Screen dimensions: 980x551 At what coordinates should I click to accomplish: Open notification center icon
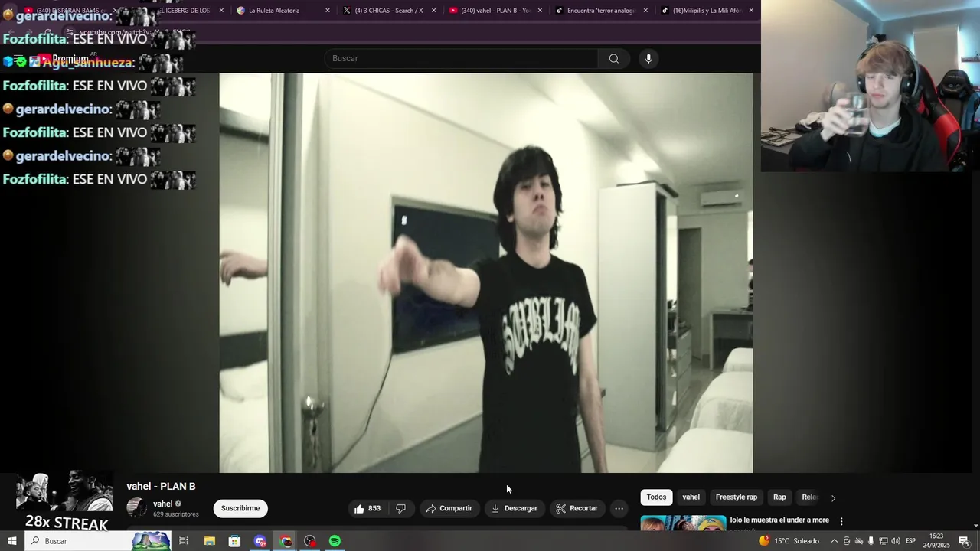963,541
